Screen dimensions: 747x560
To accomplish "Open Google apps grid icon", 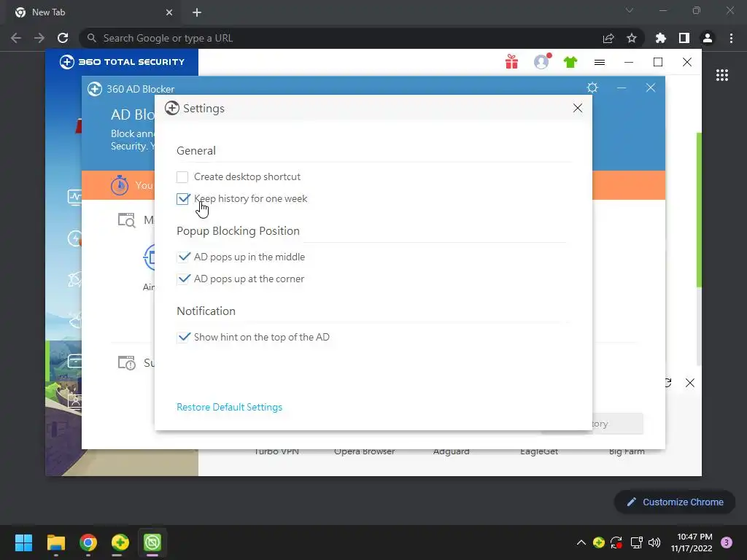I will point(721,75).
